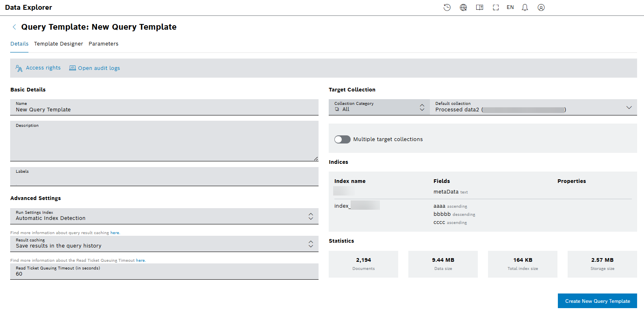Viewport: 644px width, 313px height.
Task: Go back using the chevron arrow
Action: pos(14,27)
